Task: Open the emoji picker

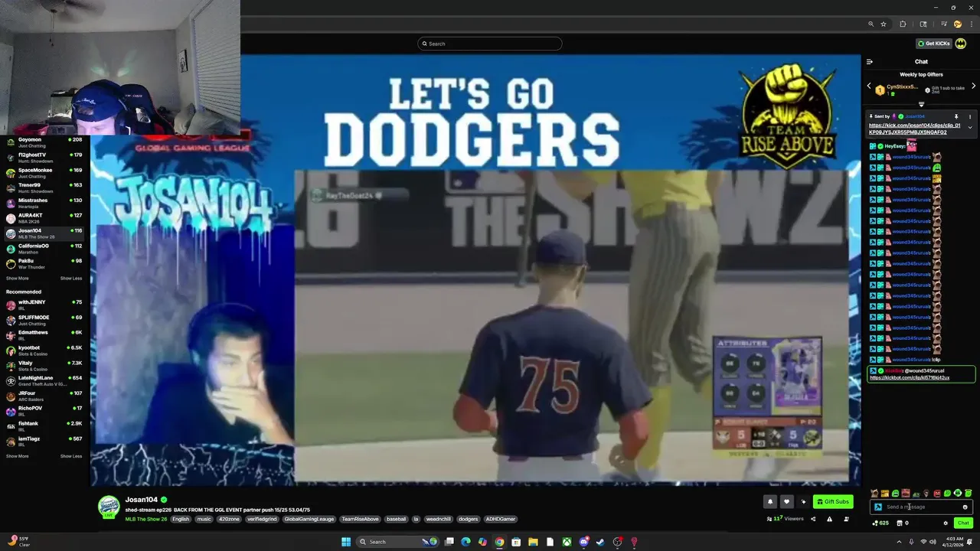Action: pyautogui.click(x=965, y=507)
